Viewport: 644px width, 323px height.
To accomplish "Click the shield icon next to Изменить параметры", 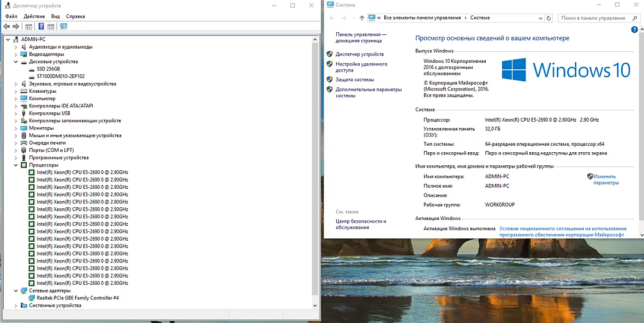I will coord(590,176).
